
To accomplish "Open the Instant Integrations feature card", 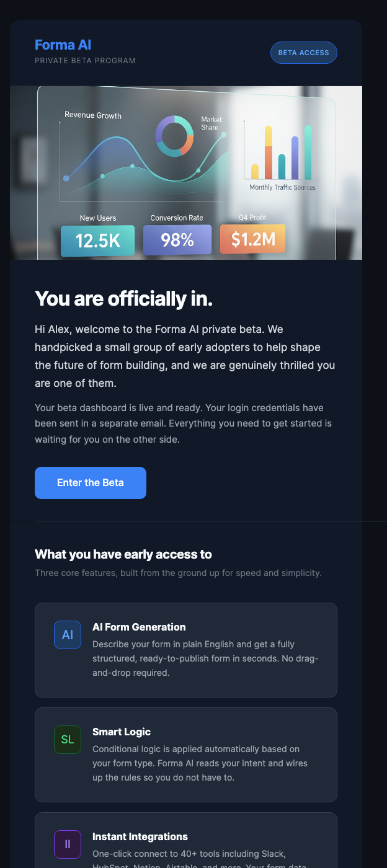I will 186,846.
